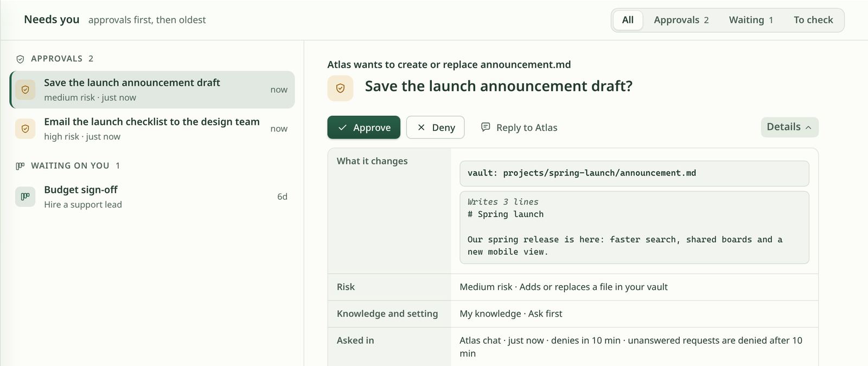
Task: Click the speech bubble icon in Reply to Atlas
Action: (486, 127)
